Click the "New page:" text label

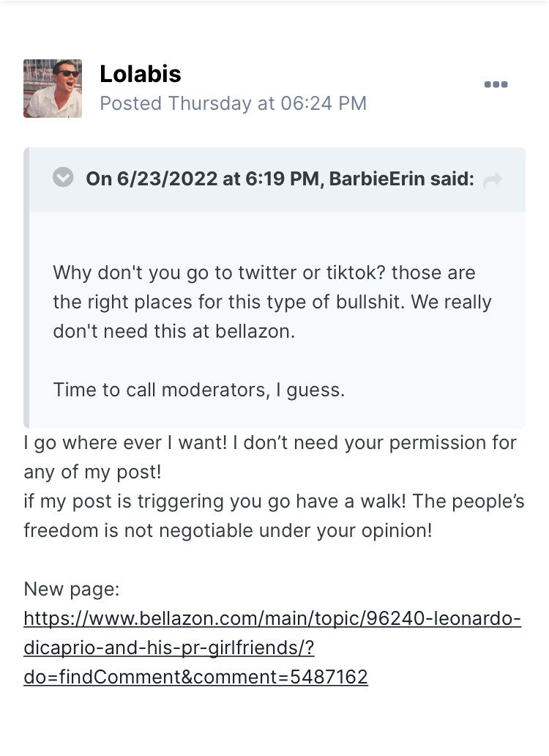click(x=72, y=589)
